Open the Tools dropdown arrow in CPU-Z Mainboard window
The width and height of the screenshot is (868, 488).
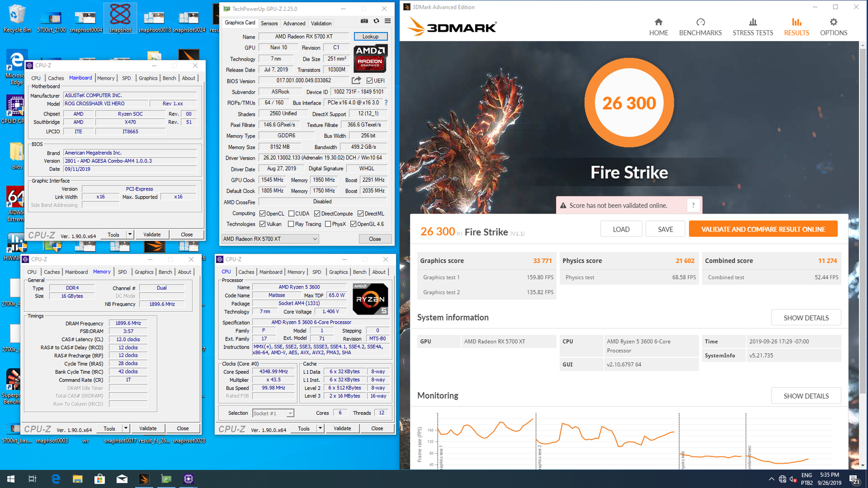(130, 235)
